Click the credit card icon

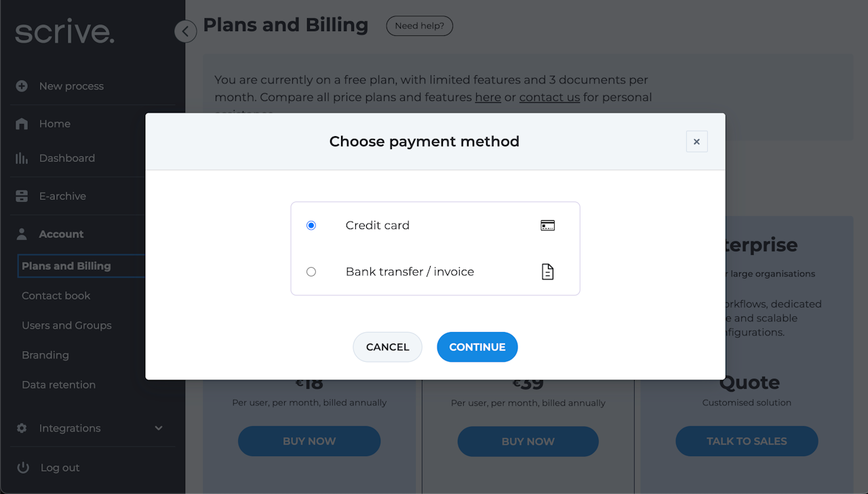click(547, 226)
